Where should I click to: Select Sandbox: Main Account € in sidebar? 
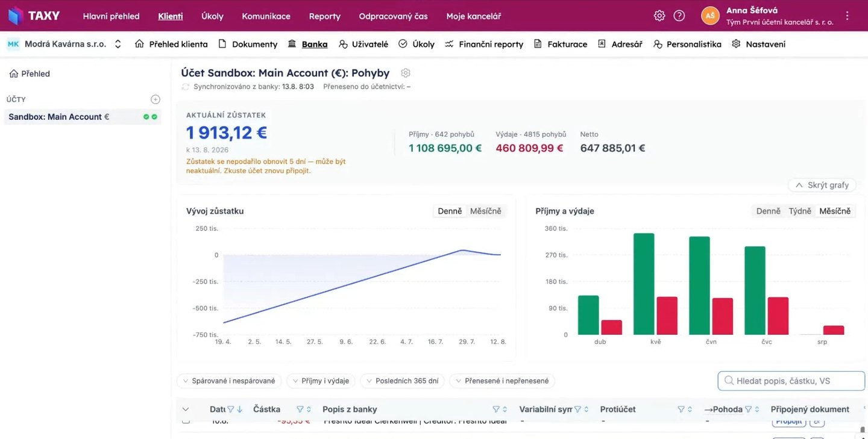pos(83,117)
